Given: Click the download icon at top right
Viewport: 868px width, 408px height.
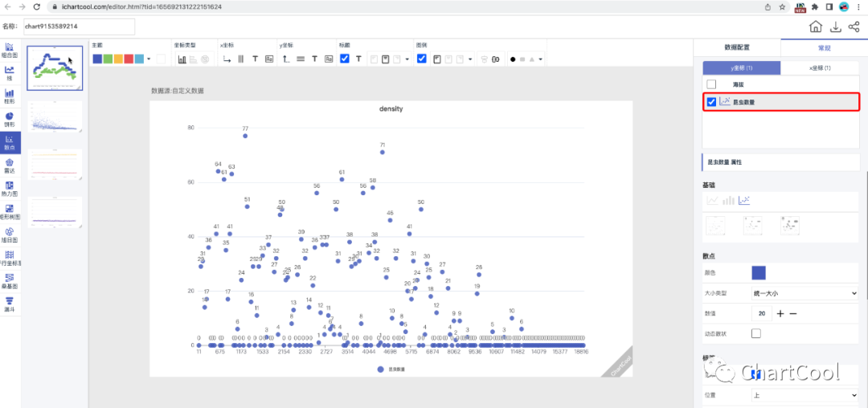Looking at the screenshot, I should click(x=835, y=27).
